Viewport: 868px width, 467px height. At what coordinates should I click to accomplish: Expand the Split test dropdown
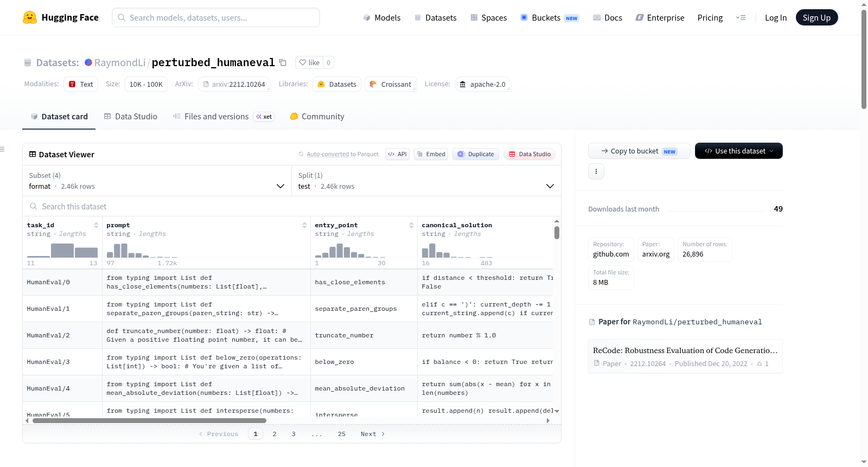(x=426, y=181)
